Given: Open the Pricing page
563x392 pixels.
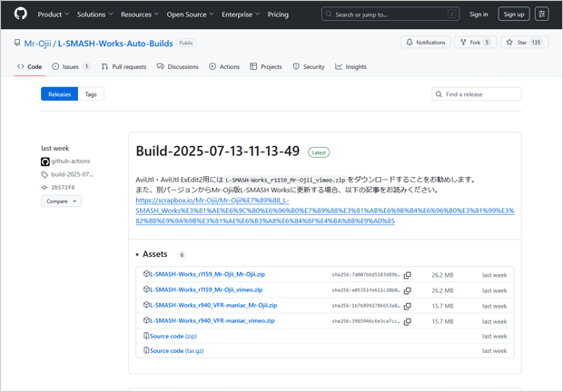Looking at the screenshot, I should 278,15.
